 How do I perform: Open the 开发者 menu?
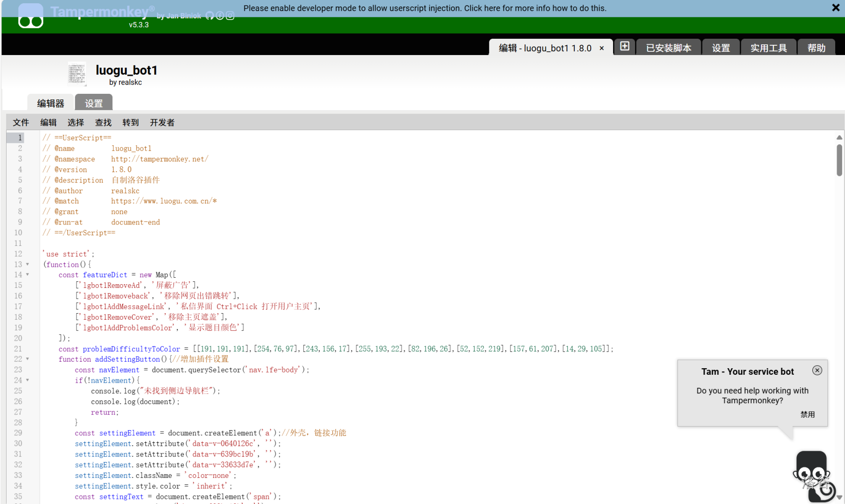tap(162, 122)
